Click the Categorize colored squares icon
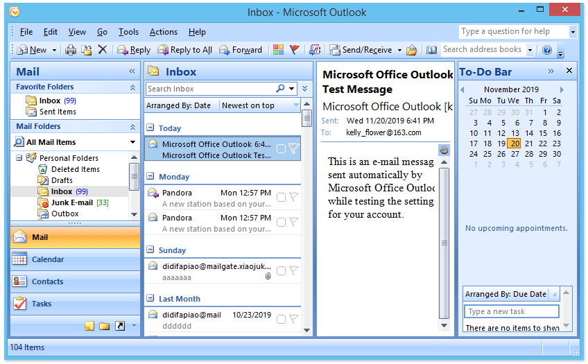 tap(278, 49)
